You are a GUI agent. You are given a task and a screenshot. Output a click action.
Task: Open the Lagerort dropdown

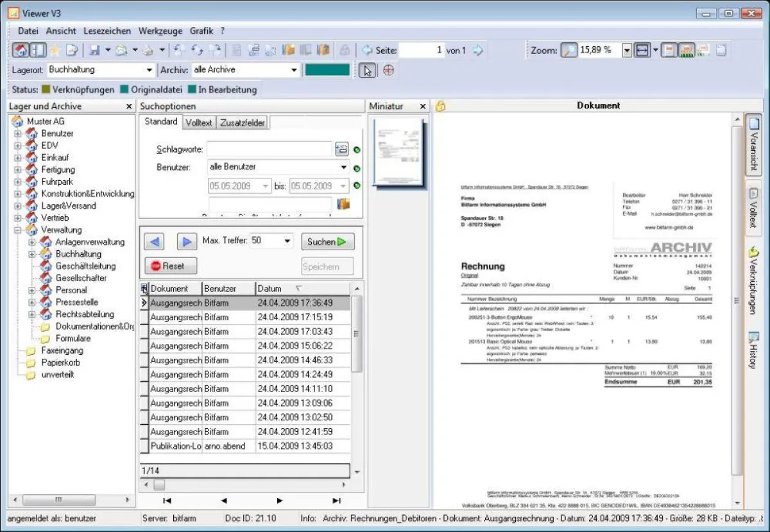tap(149, 69)
